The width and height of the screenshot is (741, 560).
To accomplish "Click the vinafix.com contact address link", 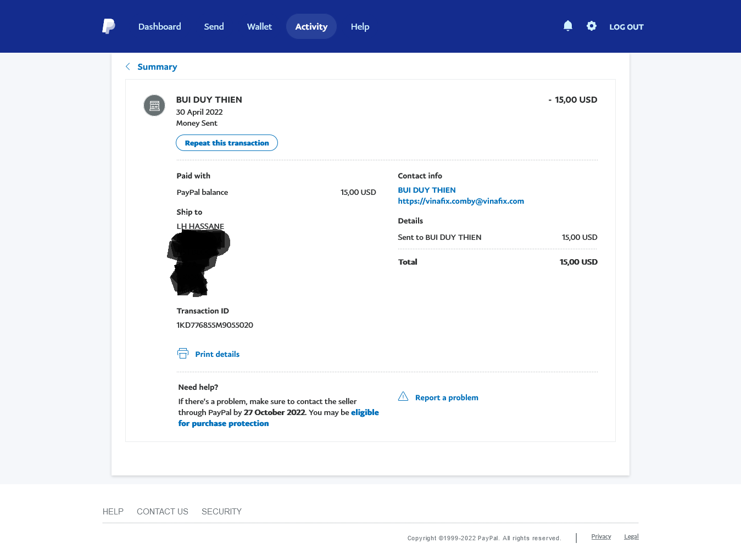I will pyautogui.click(x=461, y=201).
